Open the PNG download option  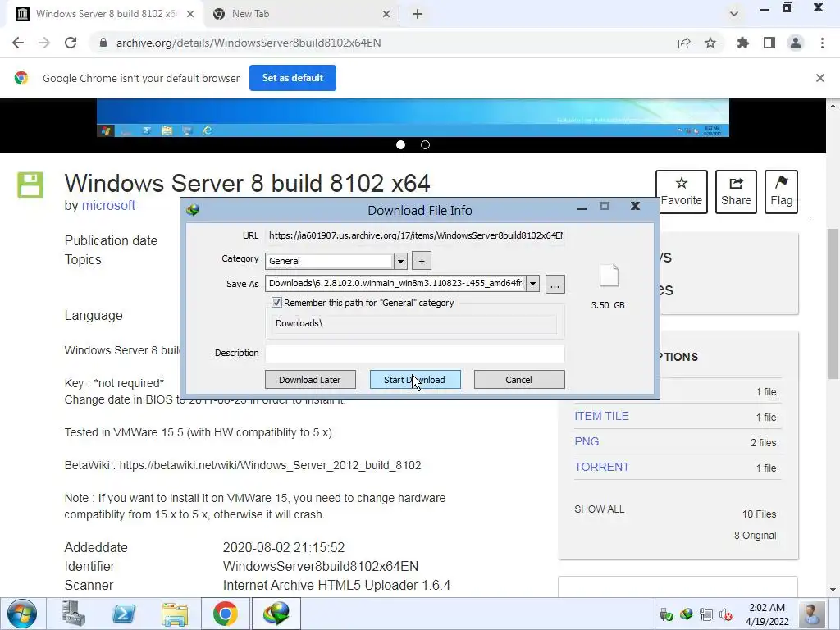click(587, 441)
